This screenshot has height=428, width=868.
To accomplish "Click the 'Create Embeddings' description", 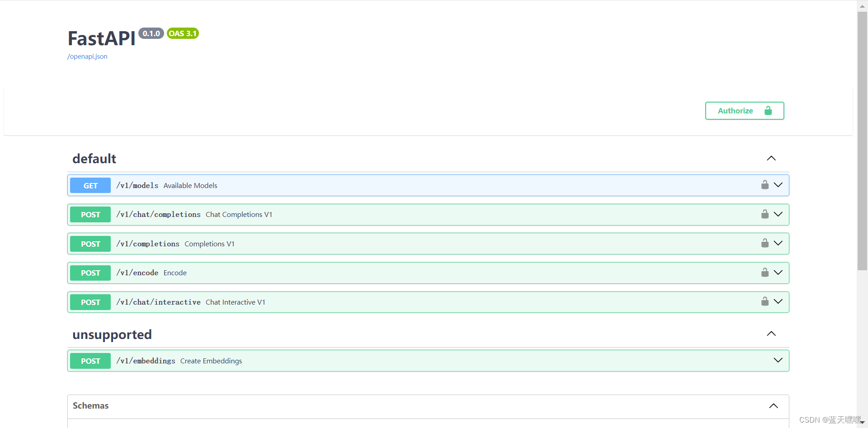I will 211,361.
